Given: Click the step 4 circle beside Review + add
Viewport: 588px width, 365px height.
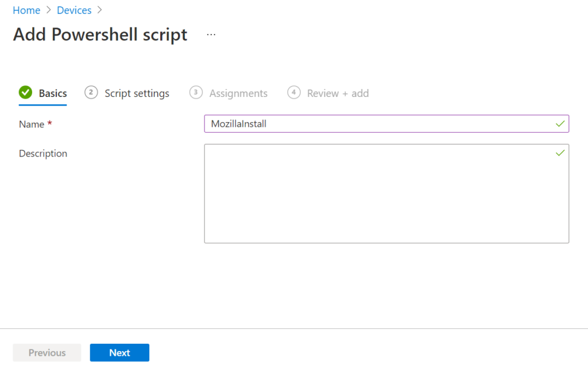Looking at the screenshot, I should pos(293,92).
